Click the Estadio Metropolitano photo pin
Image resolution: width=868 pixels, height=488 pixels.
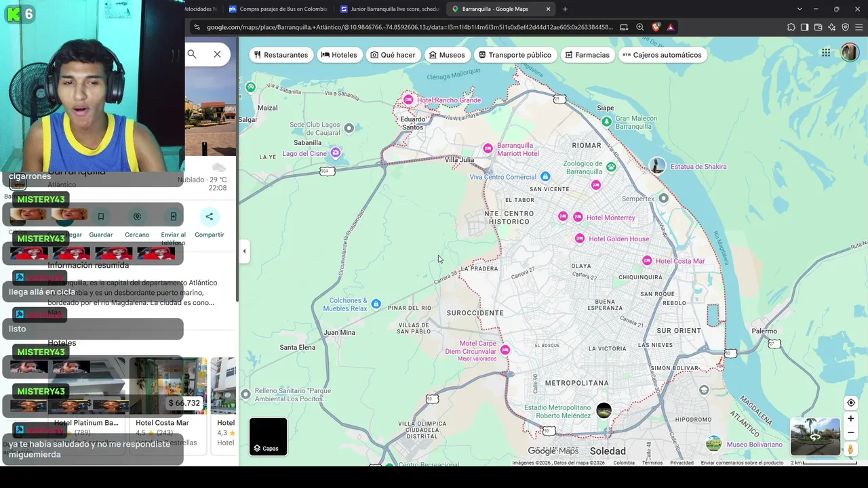coord(604,411)
